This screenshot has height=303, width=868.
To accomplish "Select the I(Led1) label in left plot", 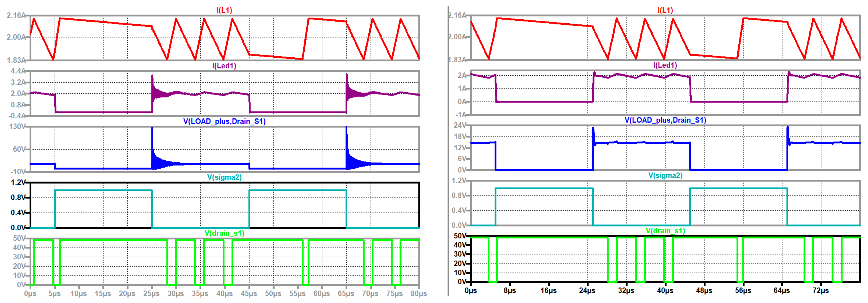I will pyautogui.click(x=224, y=66).
